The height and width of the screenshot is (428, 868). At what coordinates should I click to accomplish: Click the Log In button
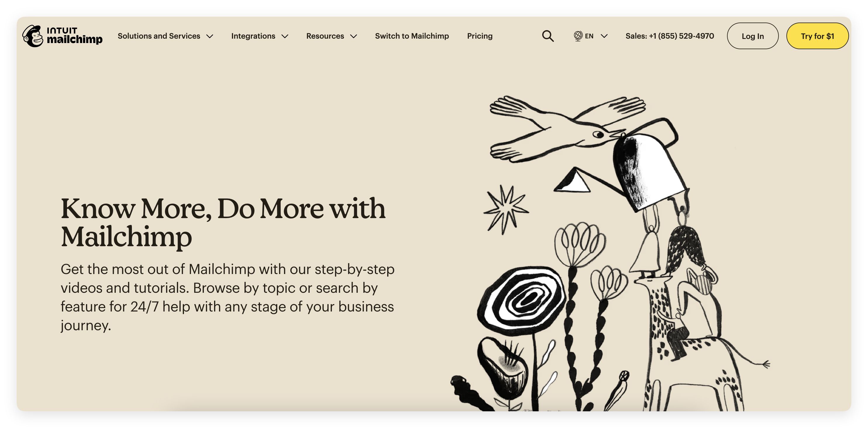point(752,36)
